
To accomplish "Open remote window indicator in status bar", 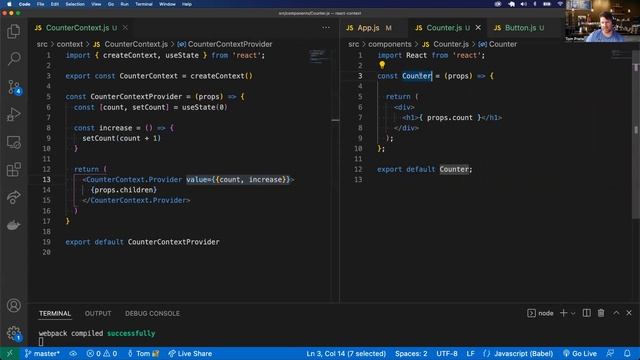I will tap(9, 353).
